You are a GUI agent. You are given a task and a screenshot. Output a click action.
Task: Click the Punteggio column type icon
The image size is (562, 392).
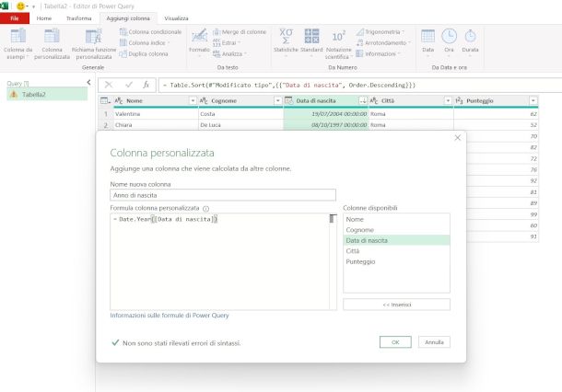point(459,101)
